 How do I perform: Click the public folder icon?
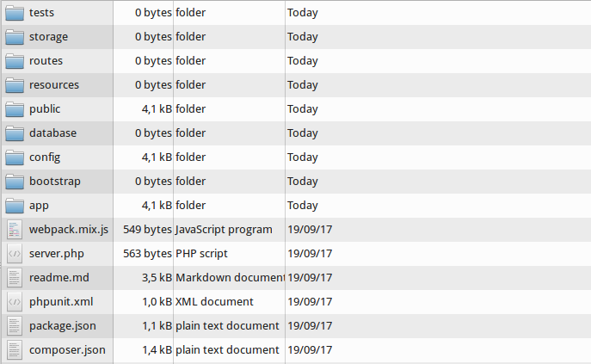(15, 109)
